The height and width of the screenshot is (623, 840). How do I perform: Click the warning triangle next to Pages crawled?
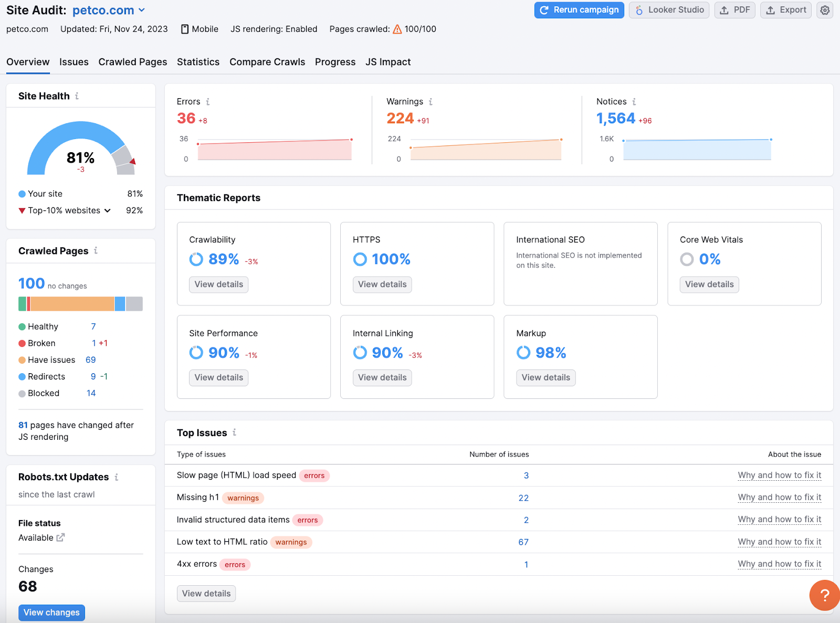click(397, 29)
